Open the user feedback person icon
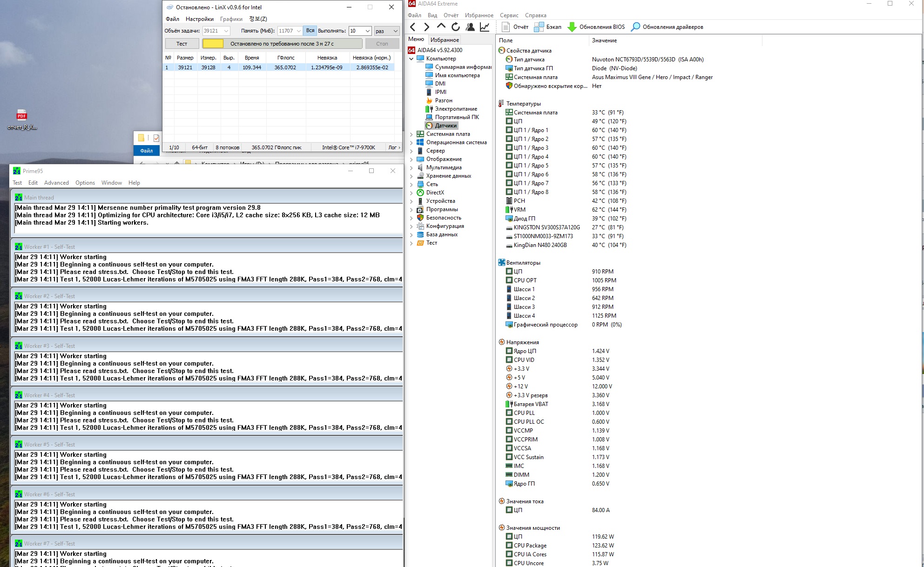 (470, 27)
